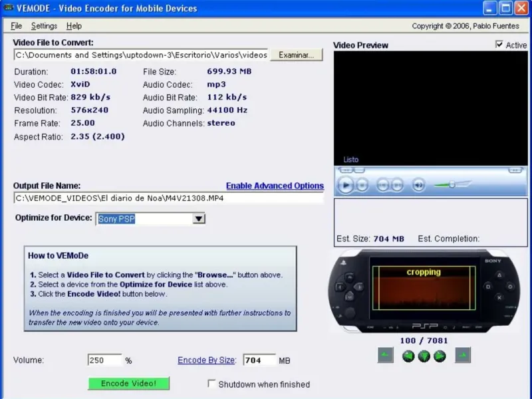Click the green down arrow center button
Viewport: 532px width, 399px height.
click(x=424, y=356)
